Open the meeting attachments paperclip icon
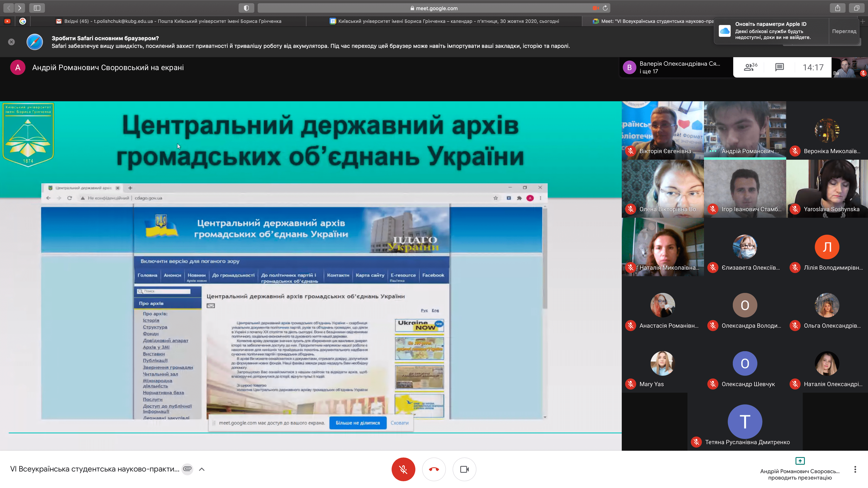Screen dimensions: 868x488 coord(187,469)
